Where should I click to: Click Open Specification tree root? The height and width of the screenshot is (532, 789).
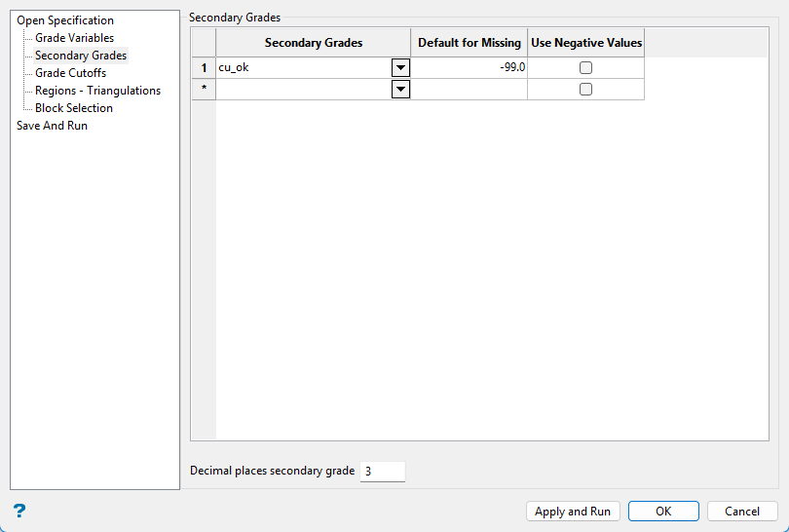point(65,20)
